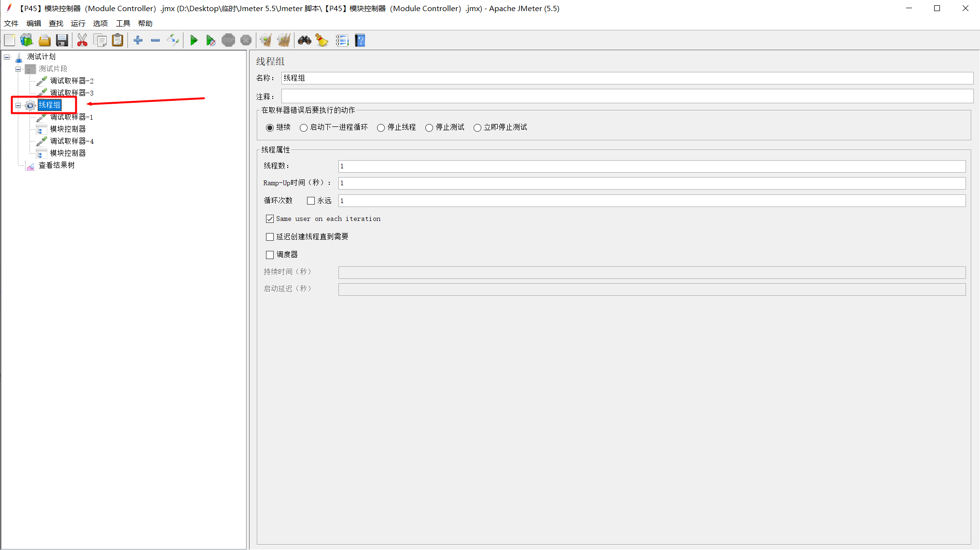This screenshot has height=550, width=980.
Task: Collapse all with the minus icon
Action: coord(155,41)
